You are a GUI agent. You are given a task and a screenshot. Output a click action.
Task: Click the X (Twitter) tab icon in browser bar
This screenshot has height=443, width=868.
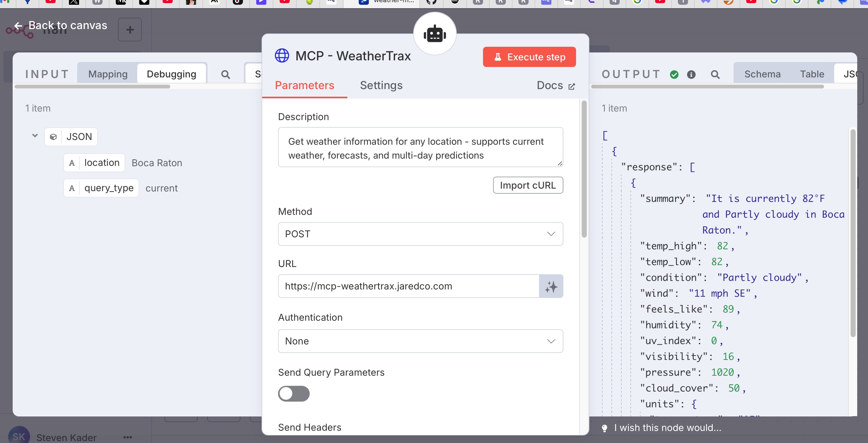74,2
